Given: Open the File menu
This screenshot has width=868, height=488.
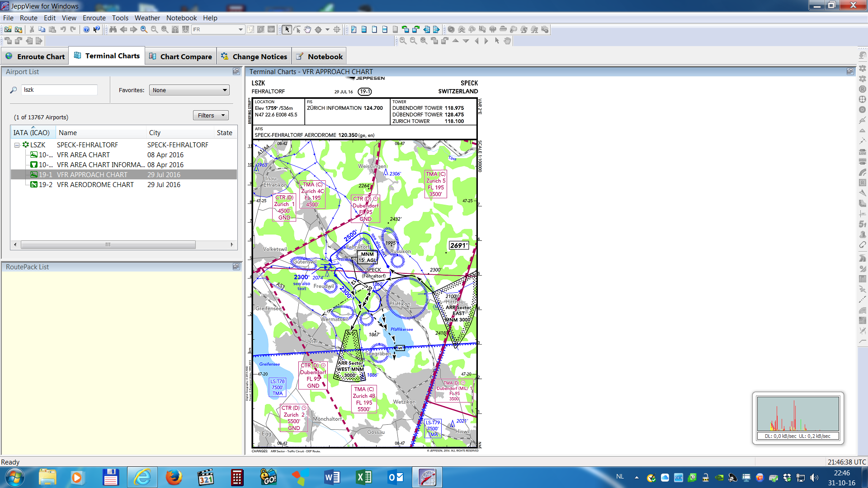Looking at the screenshot, I should coord(8,18).
